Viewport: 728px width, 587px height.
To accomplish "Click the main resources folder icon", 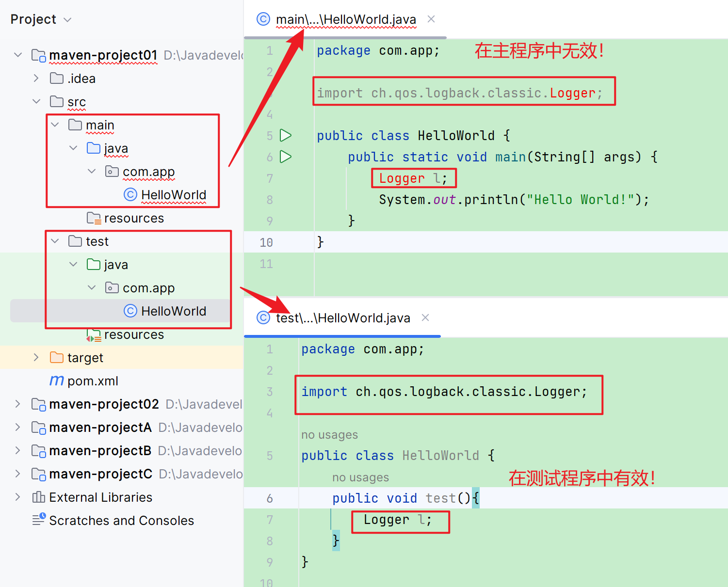I will (x=94, y=218).
